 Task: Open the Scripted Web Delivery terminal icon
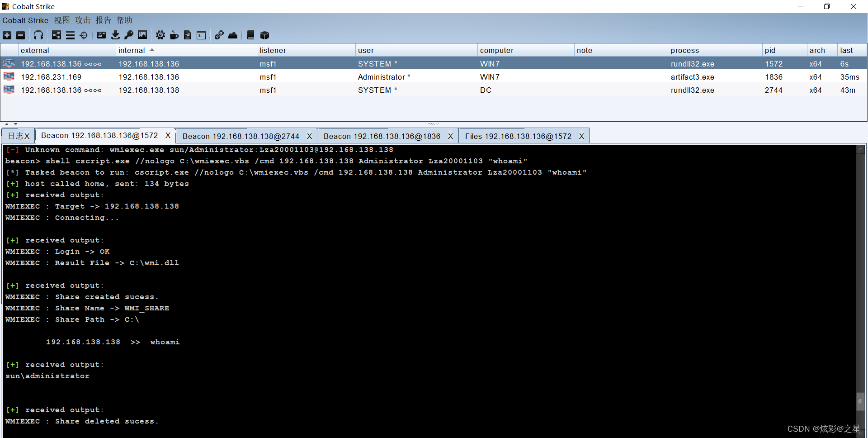tap(201, 35)
